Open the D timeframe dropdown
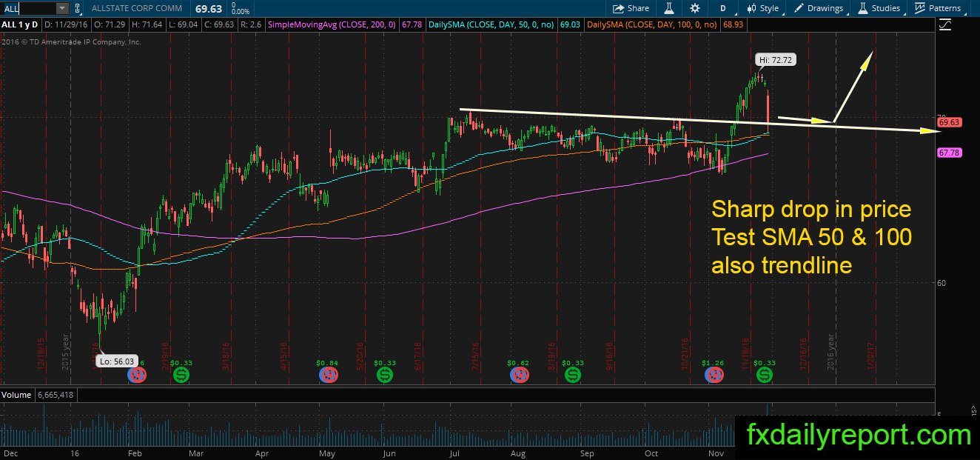Screen dimensions: 980x460 723,8
